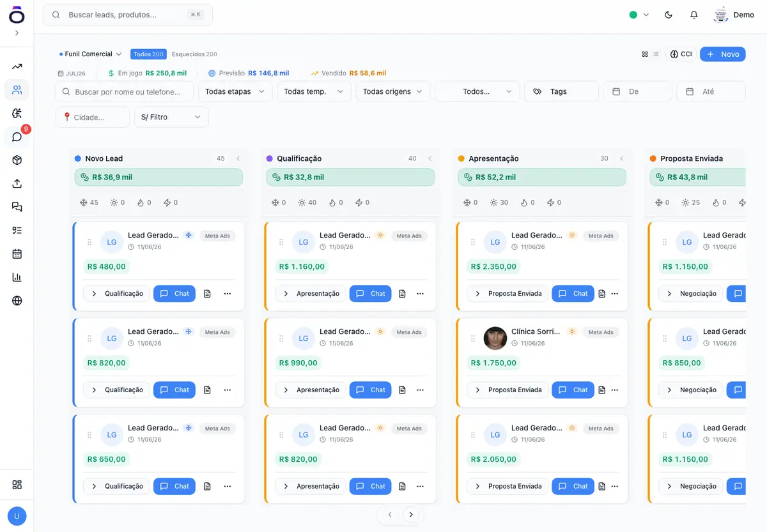Click the Novo button

click(x=723, y=54)
